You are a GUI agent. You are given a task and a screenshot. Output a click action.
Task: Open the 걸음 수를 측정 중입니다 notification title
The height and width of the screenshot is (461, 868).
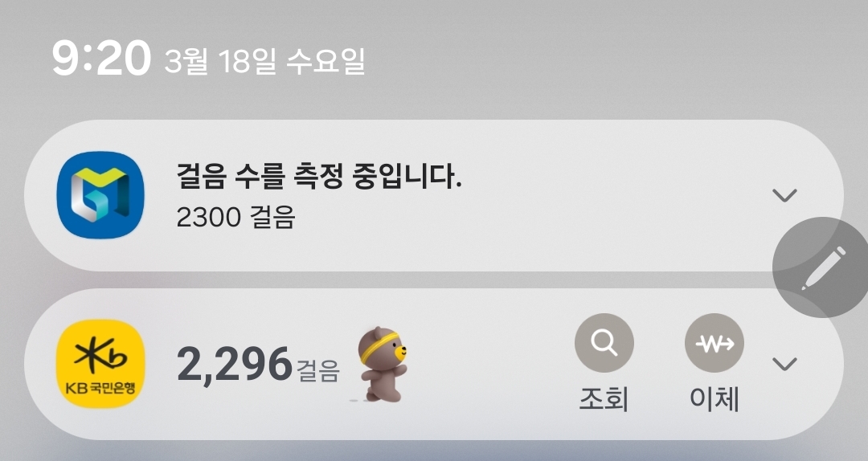coord(319,177)
